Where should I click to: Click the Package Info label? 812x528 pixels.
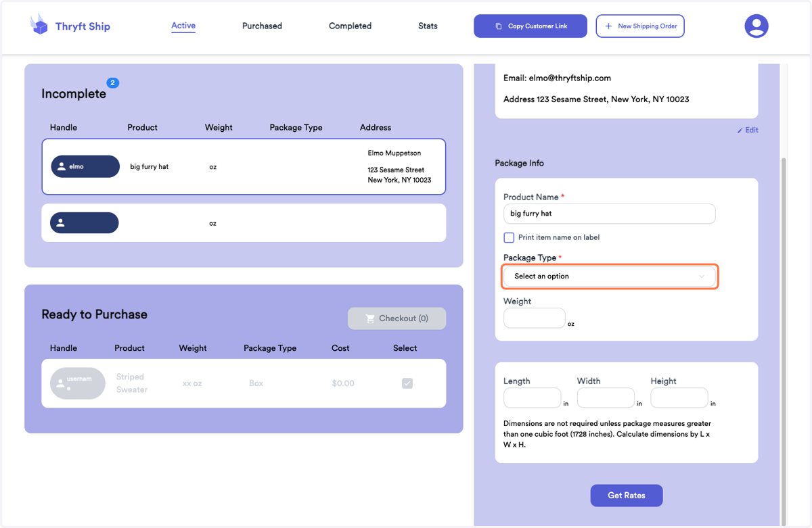519,164
